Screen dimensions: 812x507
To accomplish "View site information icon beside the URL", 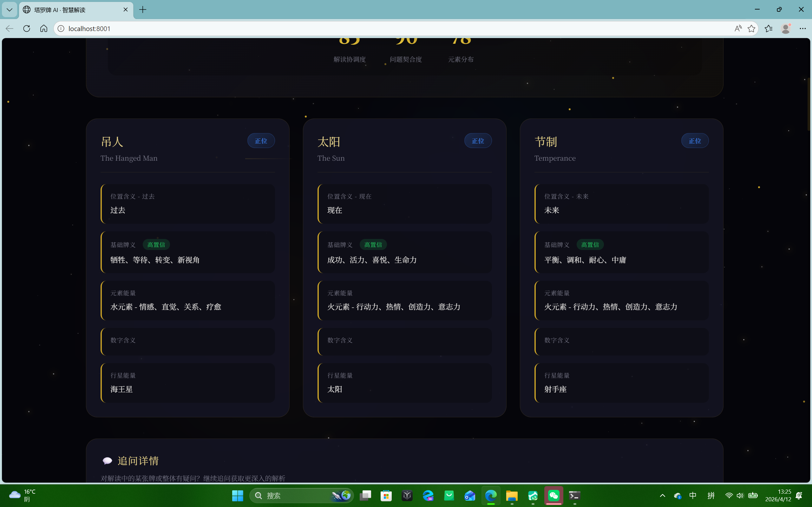I will [61, 29].
